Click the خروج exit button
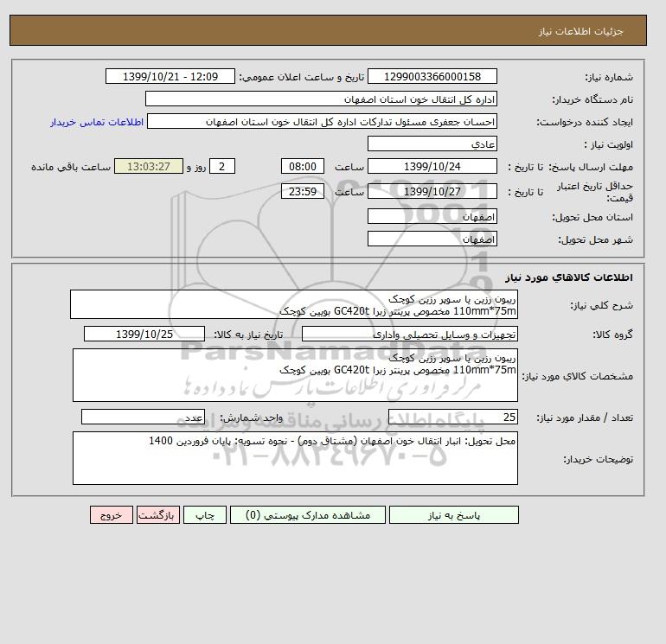 pos(112,515)
